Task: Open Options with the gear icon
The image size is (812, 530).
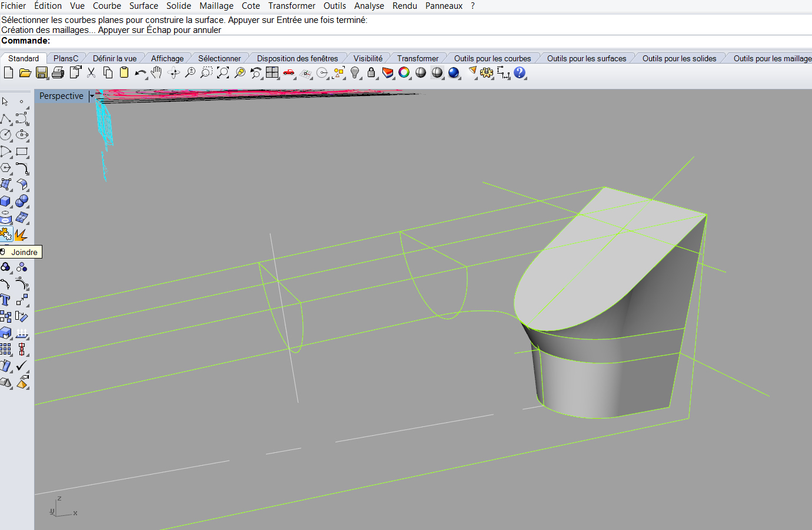Action: click(487, 72)
